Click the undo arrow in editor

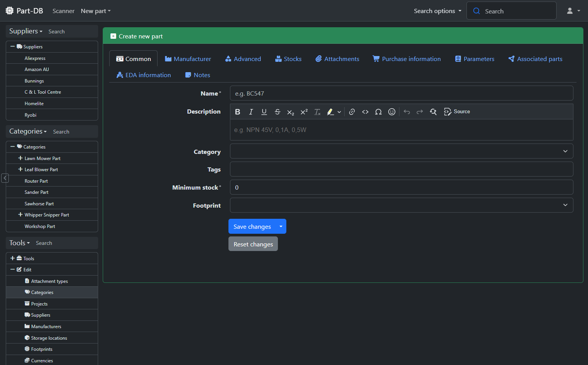[x=407, y=112]
